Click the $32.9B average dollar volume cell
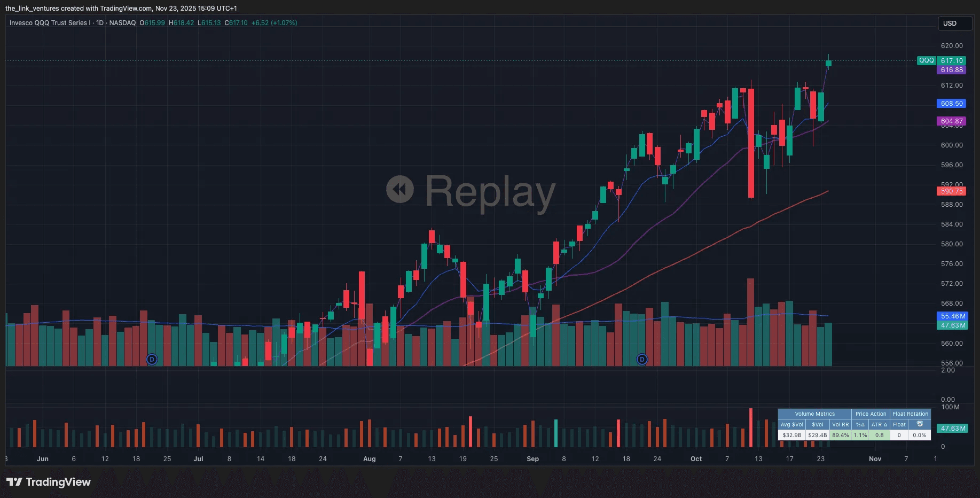Viewport: 980px width, 498px height. pos(791,435)
